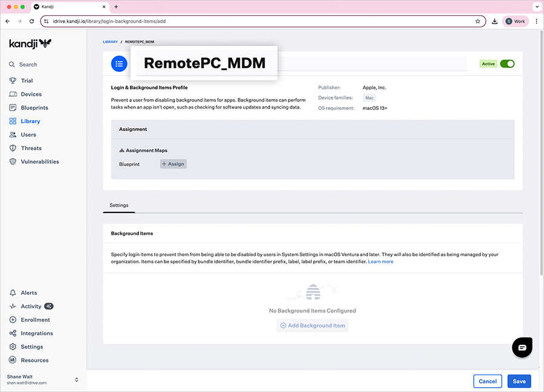
Task: Toggle the profile Active switch off
Action: 507,63
